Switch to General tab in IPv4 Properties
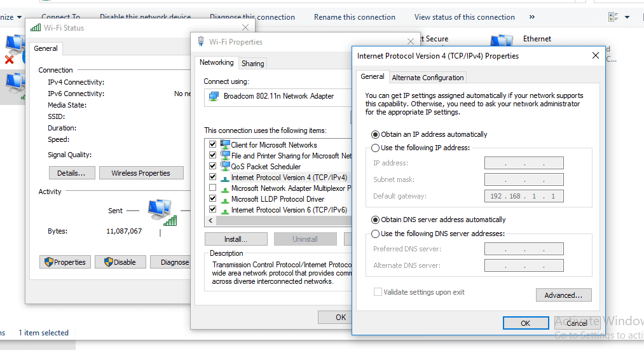The height and width of the screenshot is (350, 644). tap(372, 76)
